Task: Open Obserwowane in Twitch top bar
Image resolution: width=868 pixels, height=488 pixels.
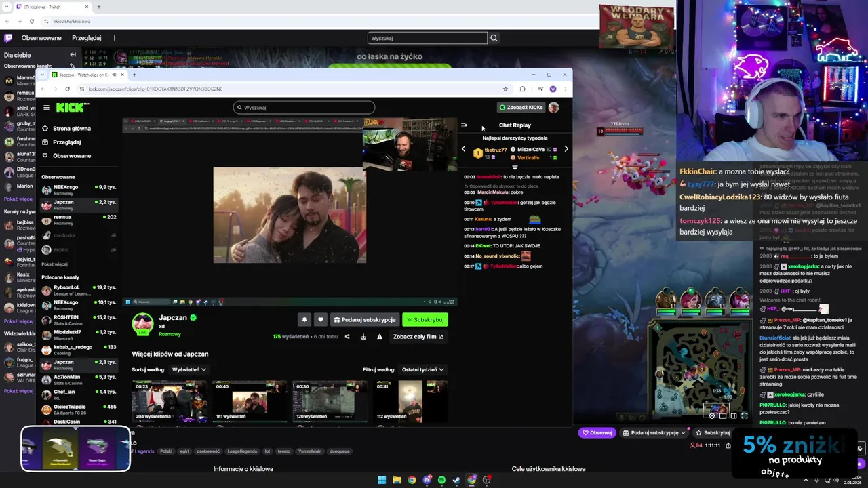Action: (41, 38)
